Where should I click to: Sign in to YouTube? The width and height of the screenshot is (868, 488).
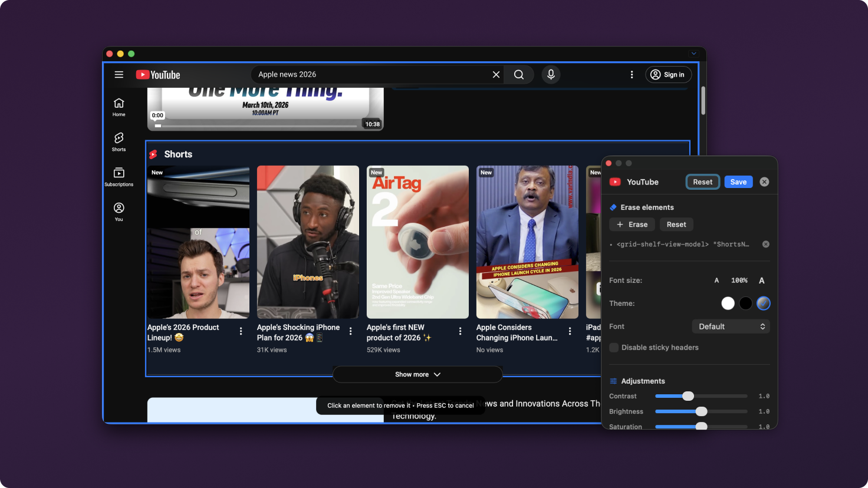[x=668, y=75]
